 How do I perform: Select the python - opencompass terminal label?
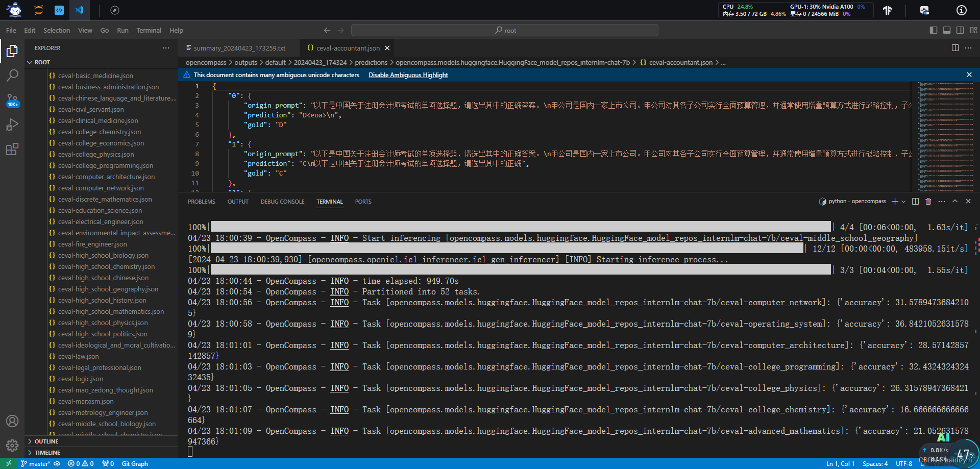853,202
